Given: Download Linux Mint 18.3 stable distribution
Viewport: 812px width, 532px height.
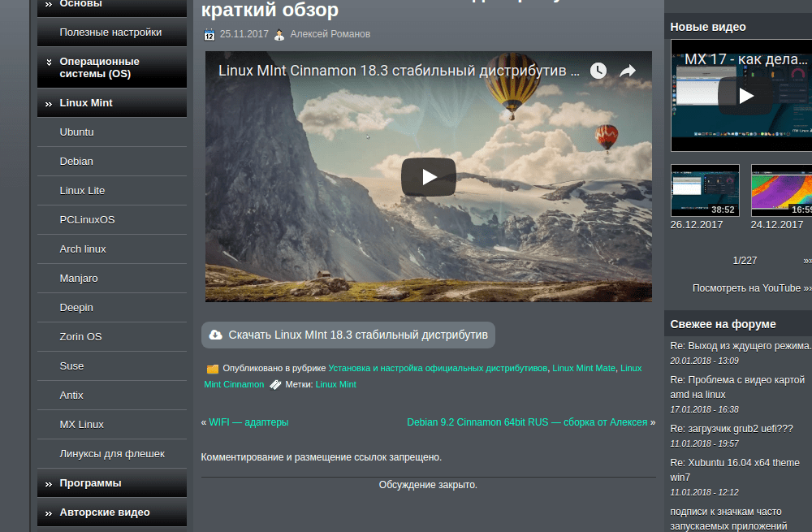Looking at the screenshot, I should coord(357,335).
